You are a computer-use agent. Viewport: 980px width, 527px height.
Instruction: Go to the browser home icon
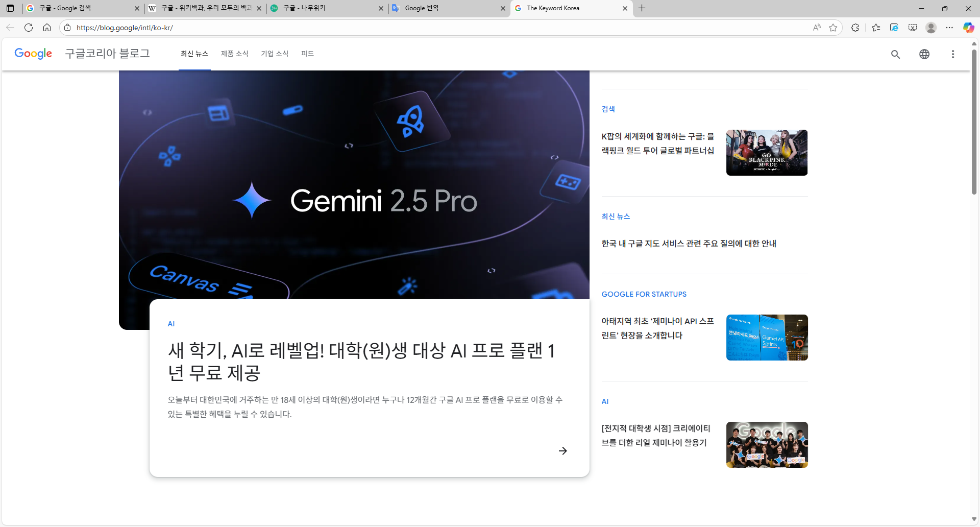tap(47, 28)
